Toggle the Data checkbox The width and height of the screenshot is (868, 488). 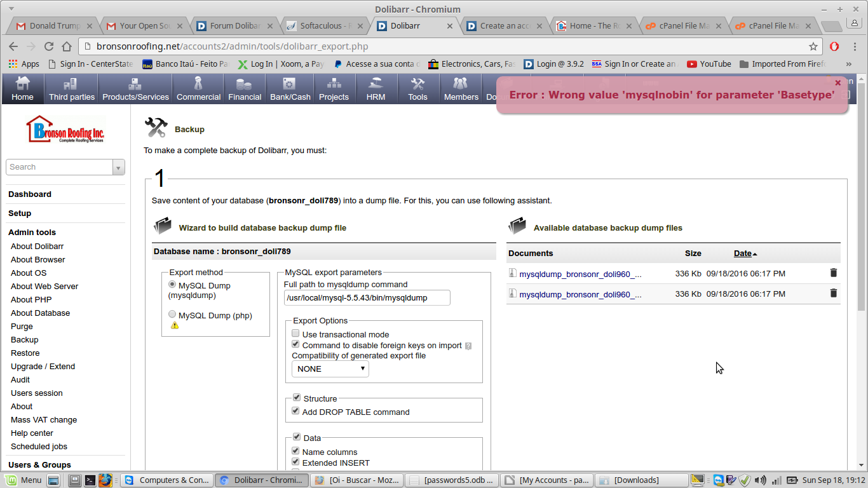tap(297, 437)
